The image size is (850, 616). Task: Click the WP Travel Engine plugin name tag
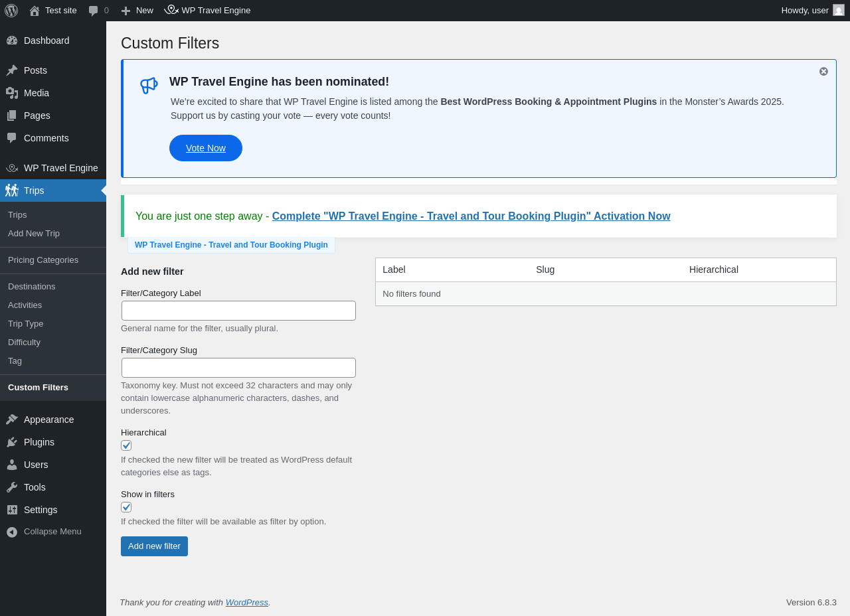[231, 245]
